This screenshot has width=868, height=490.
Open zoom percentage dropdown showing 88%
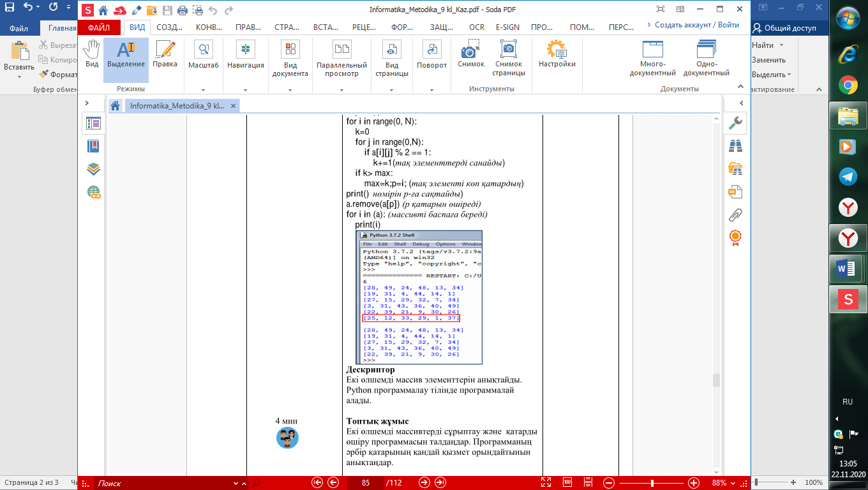click(732, 482)
